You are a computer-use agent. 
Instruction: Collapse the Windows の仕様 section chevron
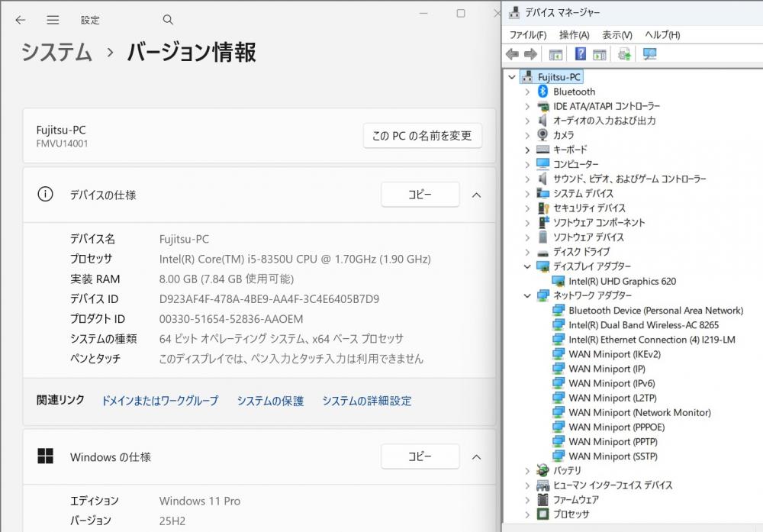click(x=476, y=456)
